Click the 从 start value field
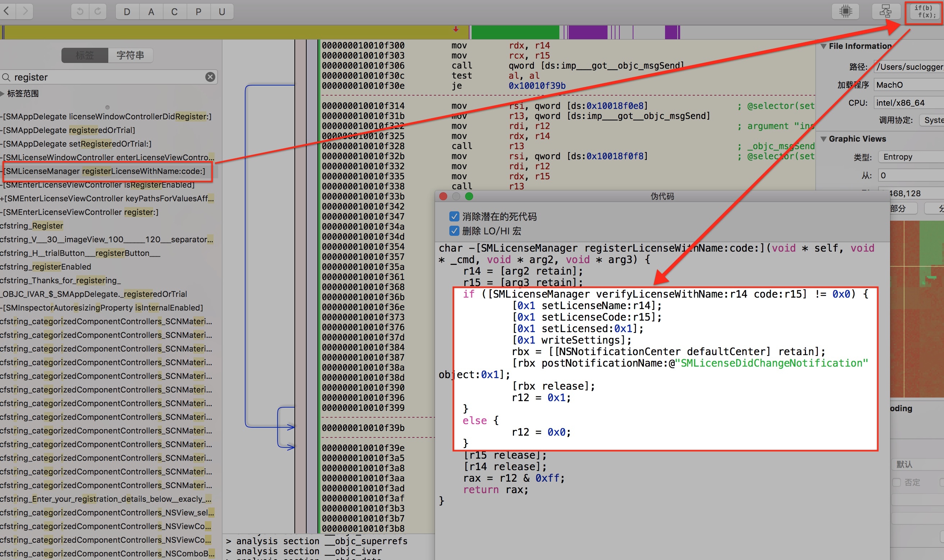 click(911, 175)
